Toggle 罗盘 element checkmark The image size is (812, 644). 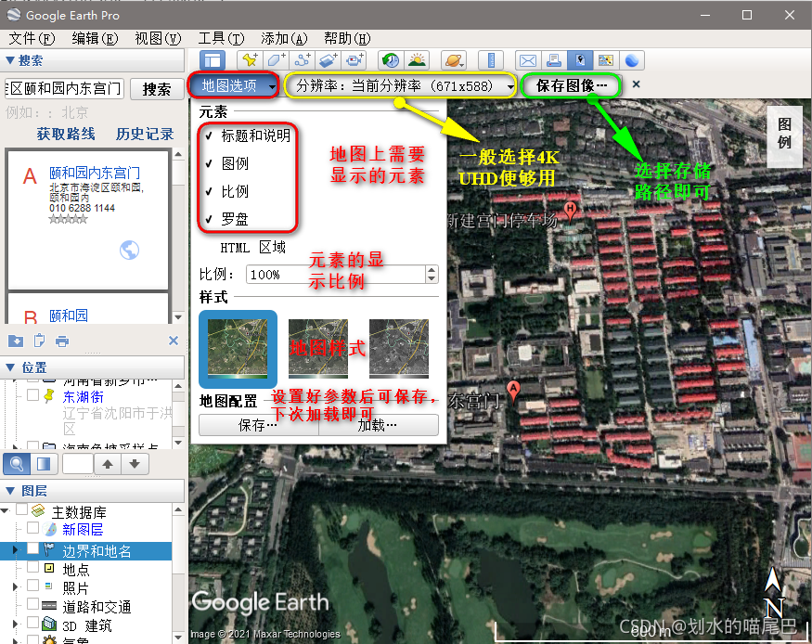[x=209, y=220]
